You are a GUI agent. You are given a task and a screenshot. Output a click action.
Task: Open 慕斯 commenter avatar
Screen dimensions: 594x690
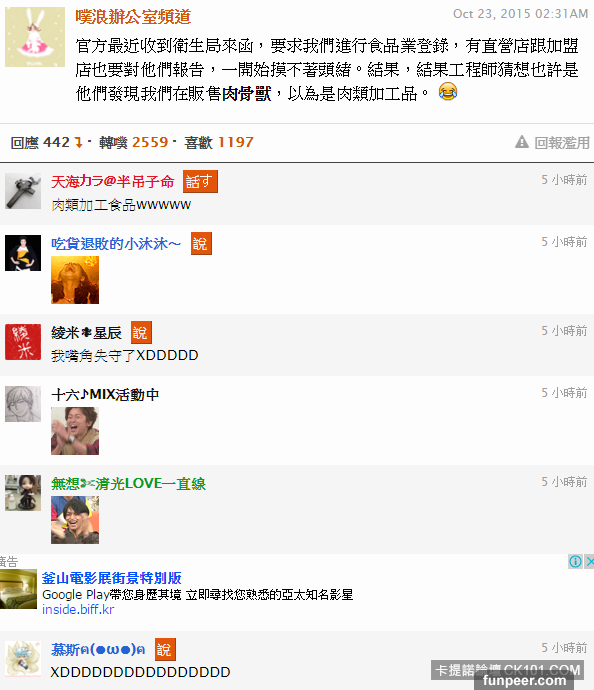[23, 659]
